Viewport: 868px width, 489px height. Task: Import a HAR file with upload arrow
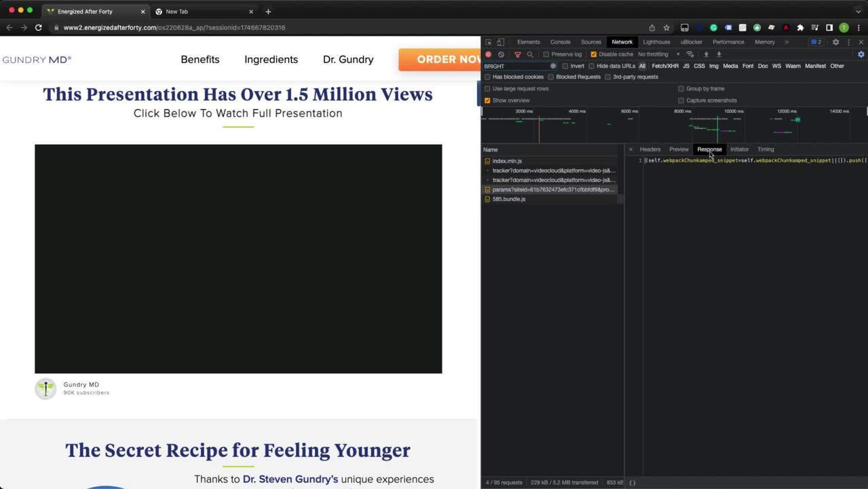[706, 54]
